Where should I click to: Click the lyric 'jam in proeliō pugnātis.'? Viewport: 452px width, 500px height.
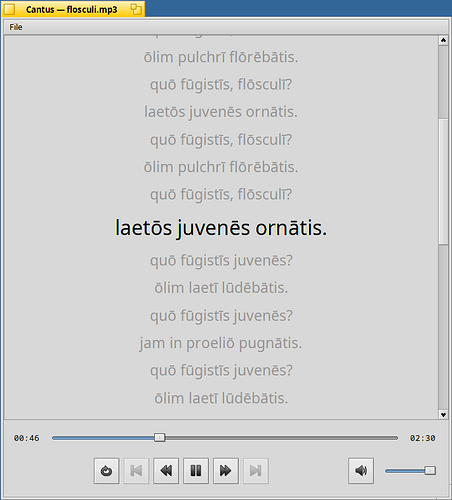click(221, 343)
